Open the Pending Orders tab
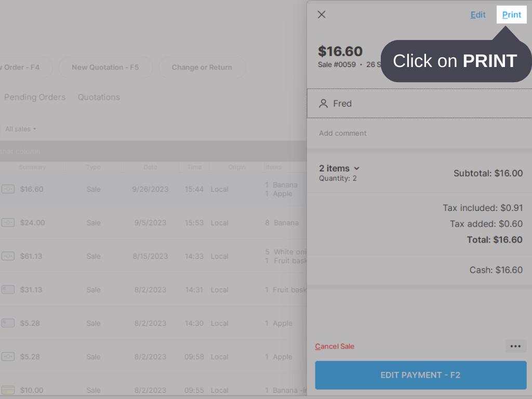The image size is (532, 399). click(34, 97)
